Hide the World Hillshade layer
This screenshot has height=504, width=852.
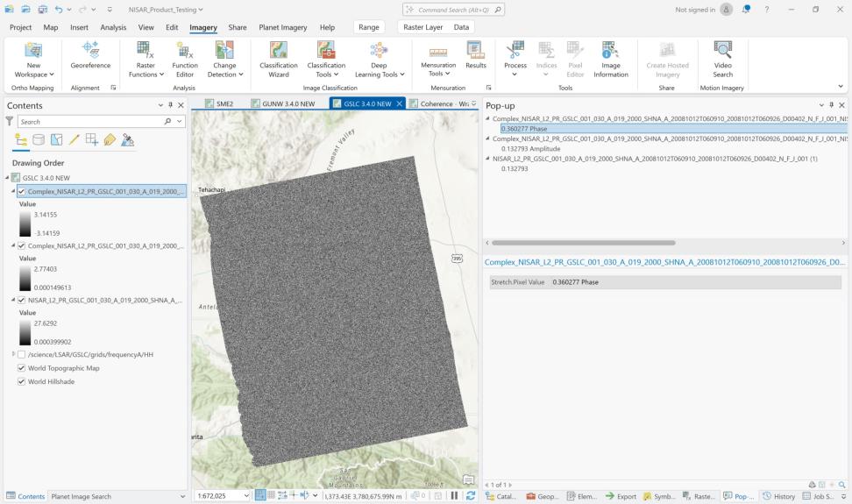pyautogui.click(x=22, y=381)
